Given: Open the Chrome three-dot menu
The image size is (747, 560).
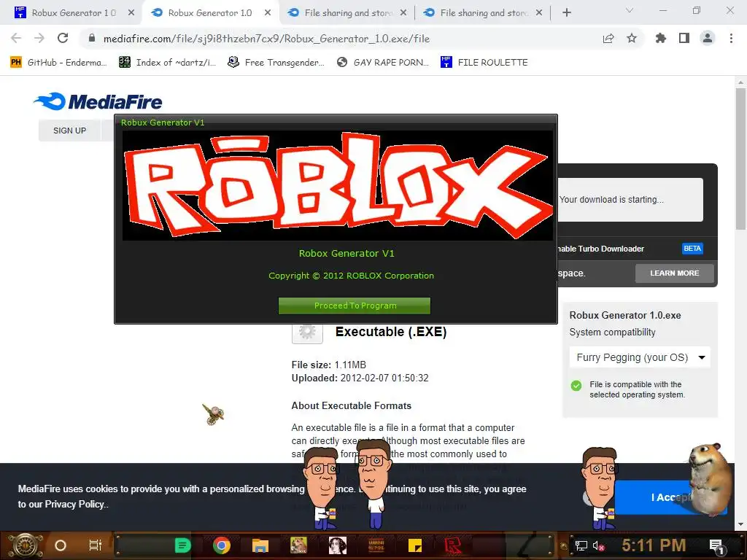Looking at the screenshot, I should (731, 38).
